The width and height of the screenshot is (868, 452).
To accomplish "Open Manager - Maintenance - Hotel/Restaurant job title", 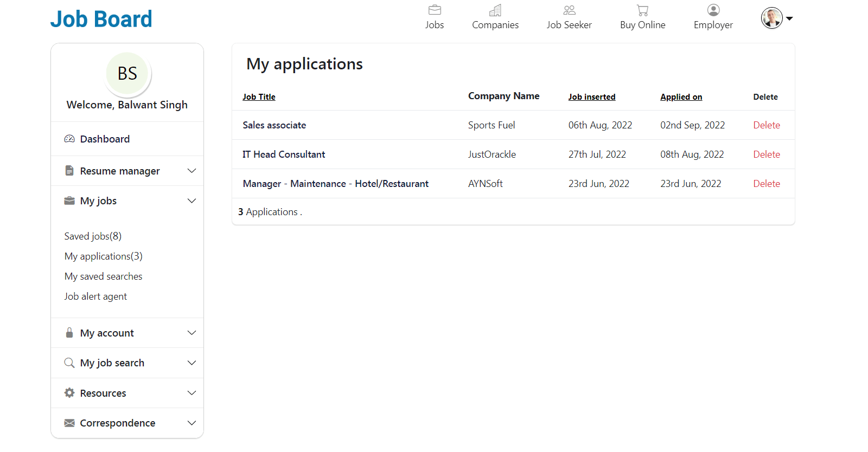I will (x=336, y=184).
